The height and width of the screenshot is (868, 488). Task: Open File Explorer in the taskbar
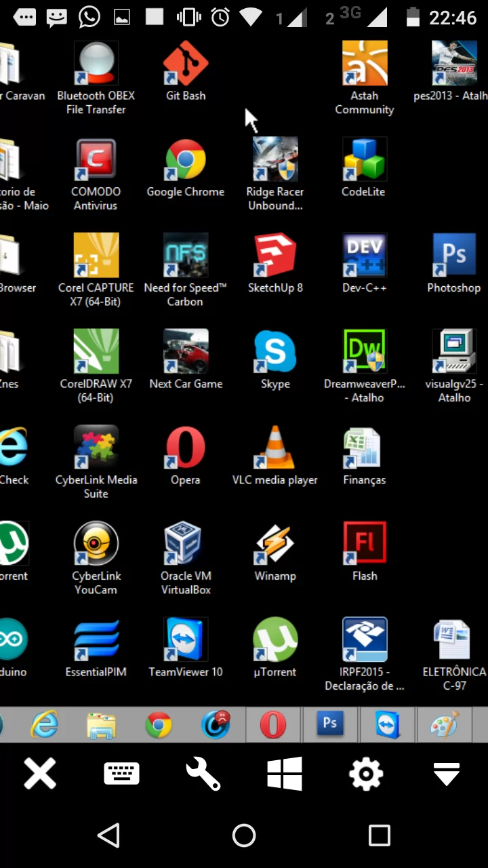[x=102, y=725]
